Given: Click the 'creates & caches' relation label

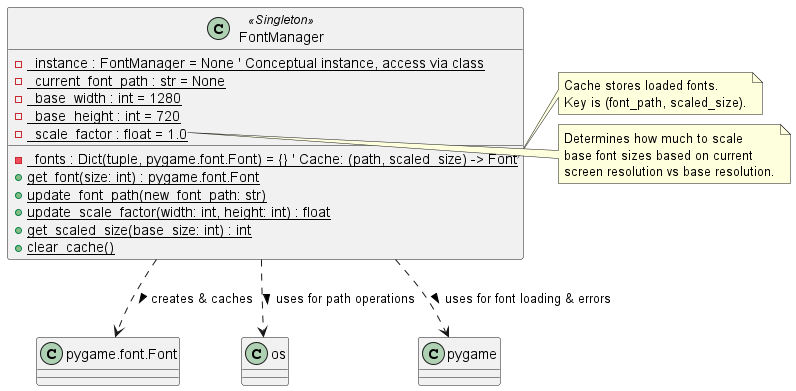Looking at the screenshot, I should pos(202,299).
